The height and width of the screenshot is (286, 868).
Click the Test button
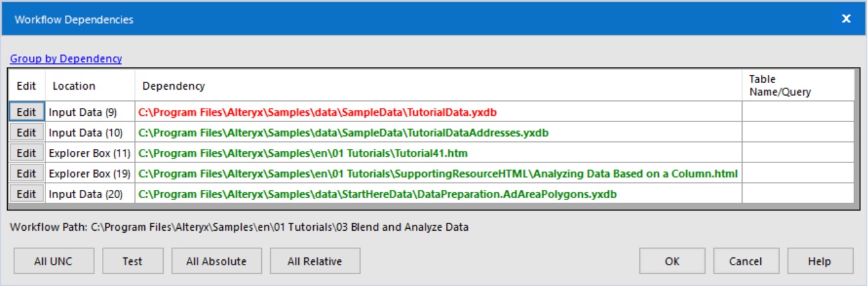133,261
